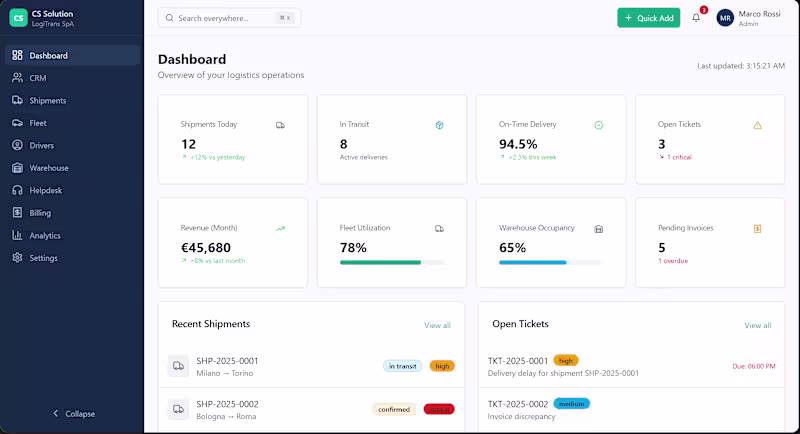The height and width of the screenshot is (434, 800).
Task: View all recent shipments link
Action: click(x=437, y=325)
